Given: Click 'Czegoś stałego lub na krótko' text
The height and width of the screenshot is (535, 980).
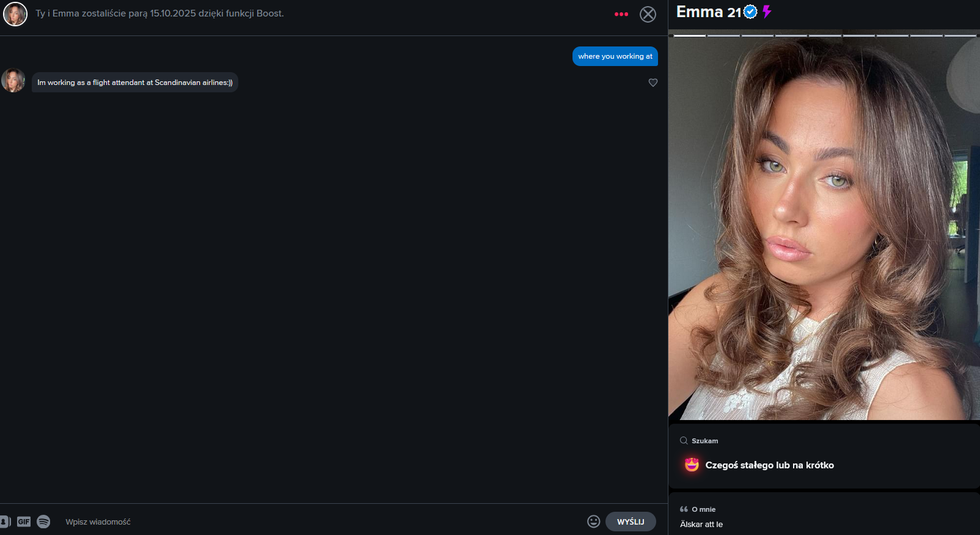Looking at the screenshot, I should pyautogui.click(x=770, y=465).
